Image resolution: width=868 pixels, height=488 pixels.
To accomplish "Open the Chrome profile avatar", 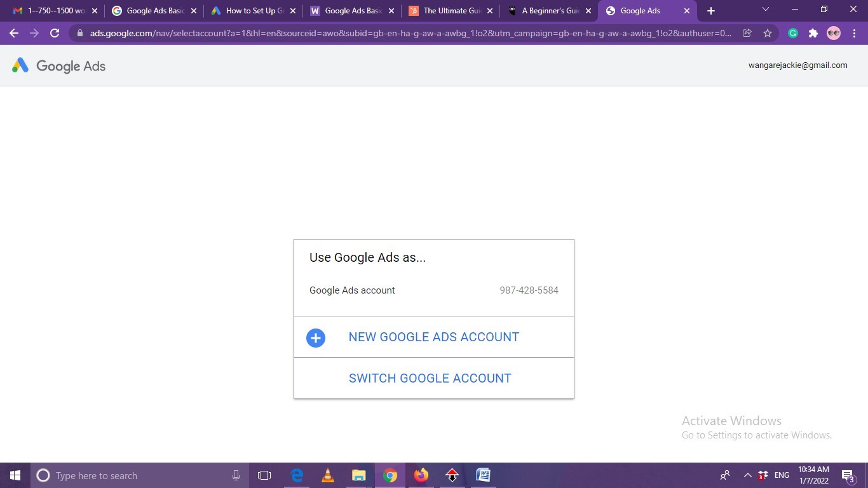I will (x=833, y=33).
